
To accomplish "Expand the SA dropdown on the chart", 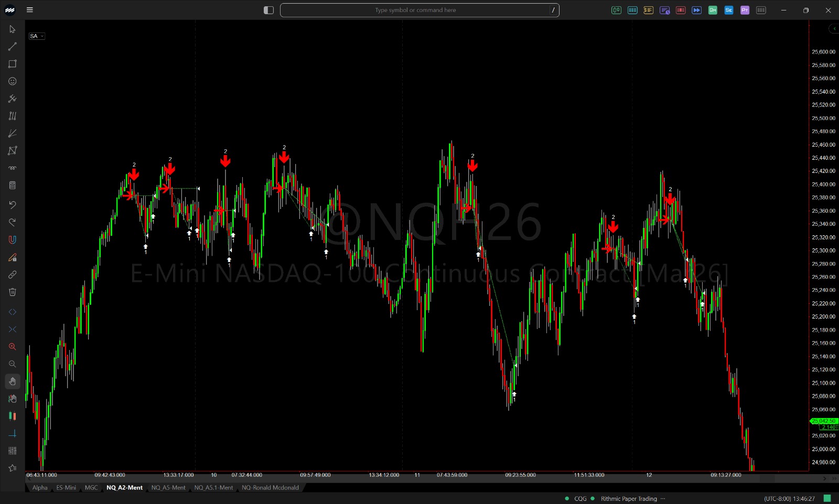I will pos(37,36).
